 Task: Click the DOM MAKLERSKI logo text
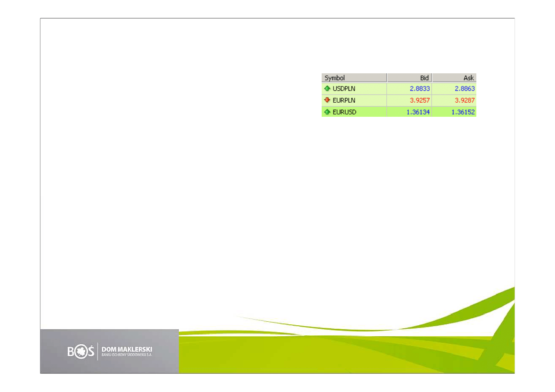tap(127, 349)
